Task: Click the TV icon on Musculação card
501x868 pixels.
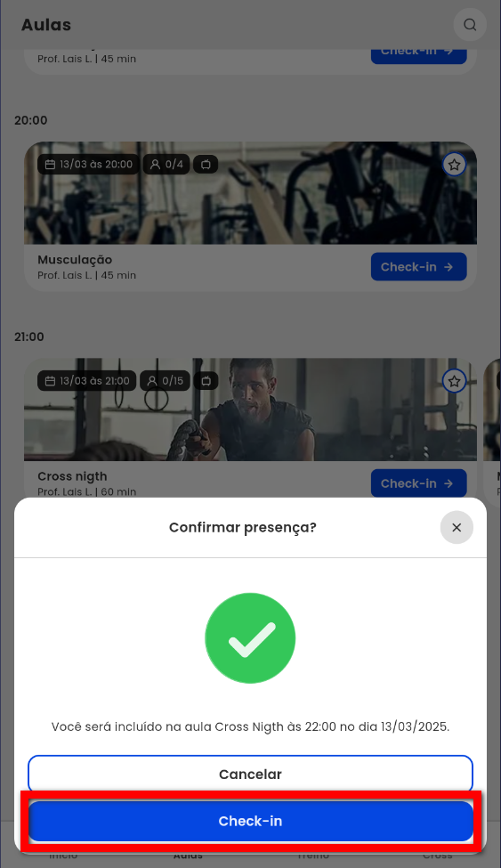Action: (x=206, y=165)
